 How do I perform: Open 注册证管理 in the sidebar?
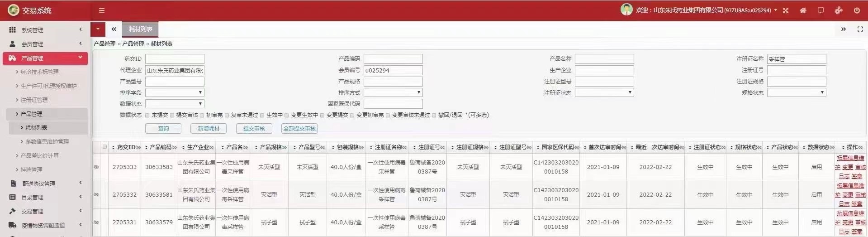34,100
